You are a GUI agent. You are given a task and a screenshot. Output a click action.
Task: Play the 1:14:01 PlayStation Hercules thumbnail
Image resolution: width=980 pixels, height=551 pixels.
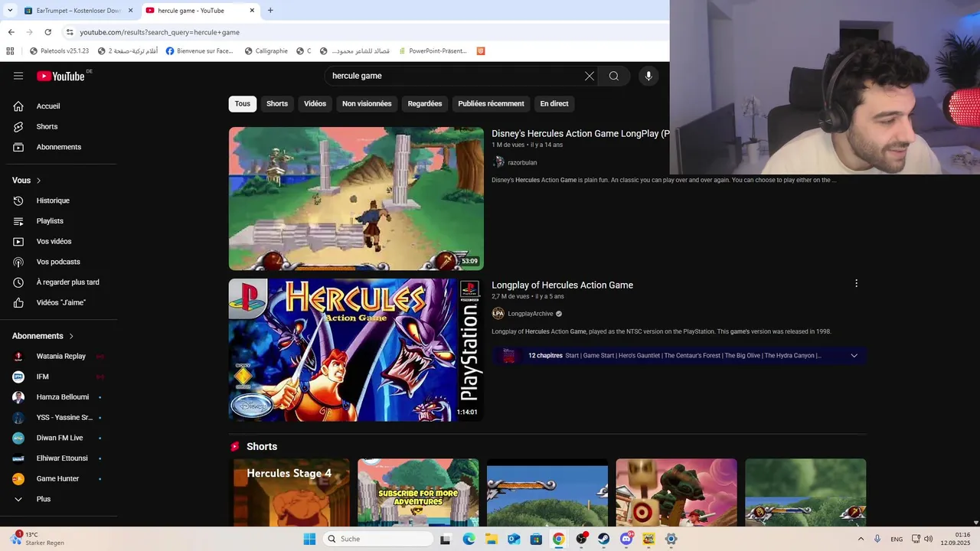tap(356, 350)
